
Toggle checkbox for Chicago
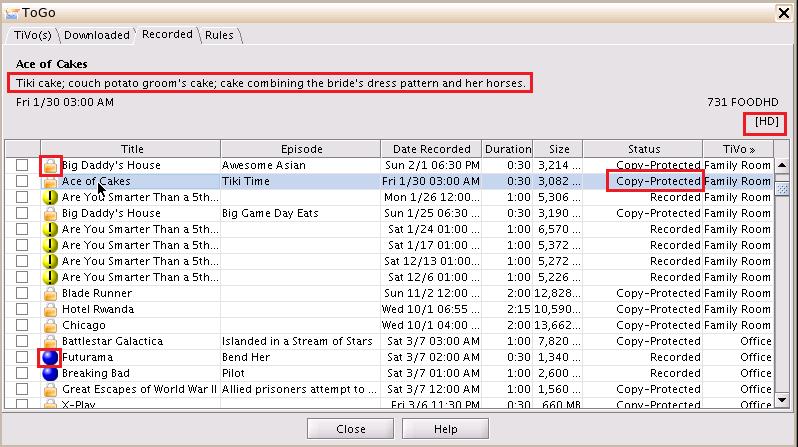pyautogui.click(x=22, y=325)
